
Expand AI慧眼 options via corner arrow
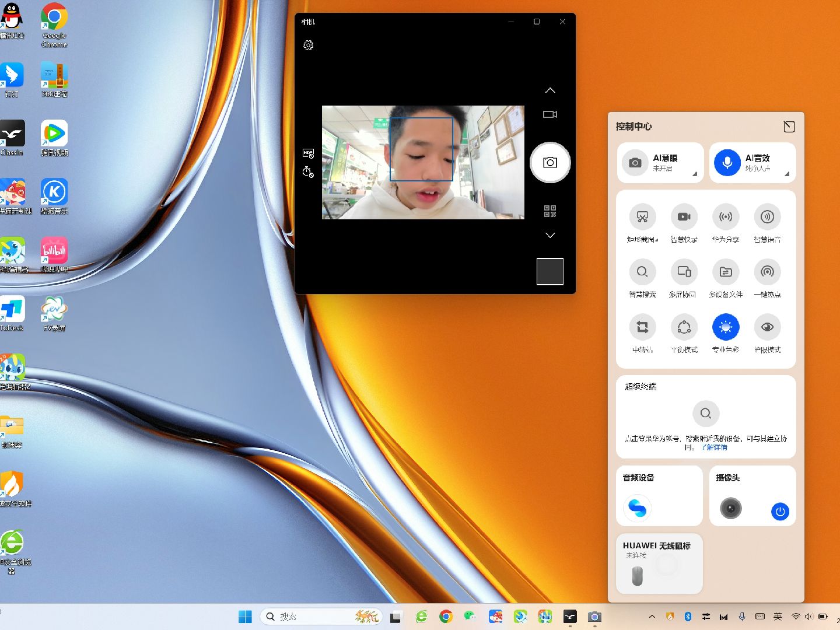click(x=695, y=174)
